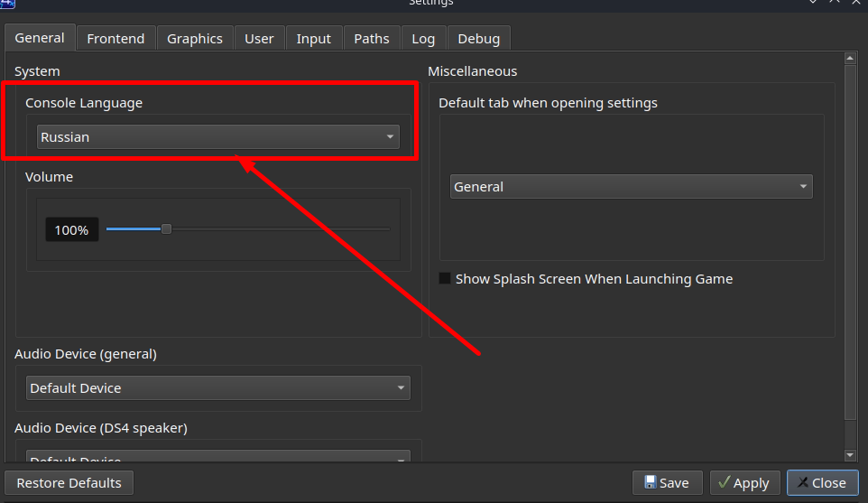Viewport: 868px width, 503px height.
Task: Expand the Default tab when opening settings dropdown
Action: point(631,187)
